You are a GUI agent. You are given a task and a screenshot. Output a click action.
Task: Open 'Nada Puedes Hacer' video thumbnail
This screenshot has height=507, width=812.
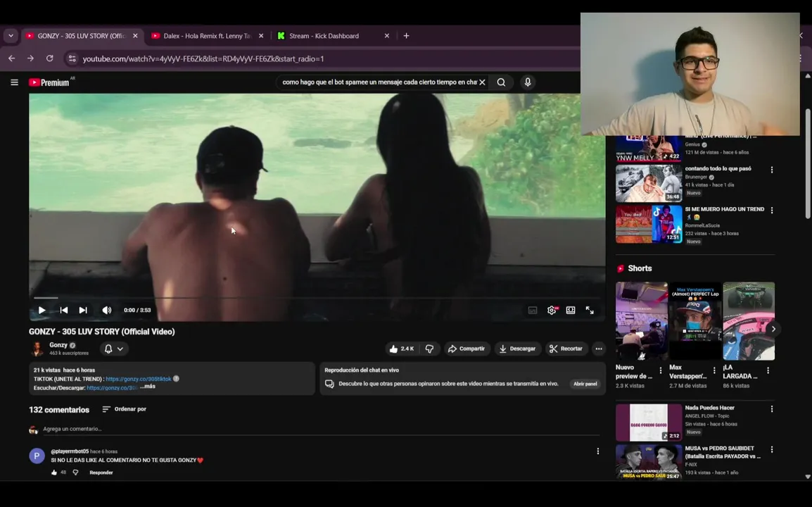pyautogui.click(x=648, y=423)
